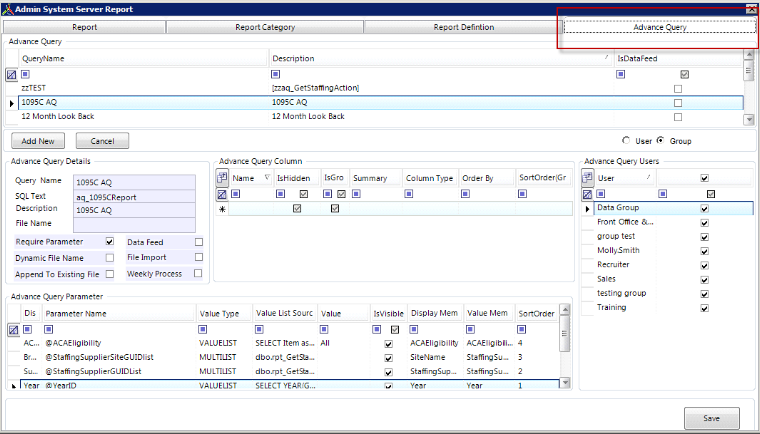The height and width of the screenshot is (434, 760).
Task: Open the Value column filter operator icon
Action: 324,330
